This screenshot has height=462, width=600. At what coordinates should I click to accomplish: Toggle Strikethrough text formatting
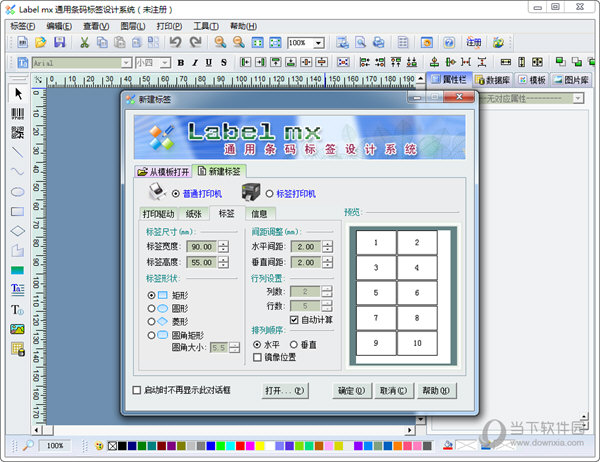(x=223, y=62)
